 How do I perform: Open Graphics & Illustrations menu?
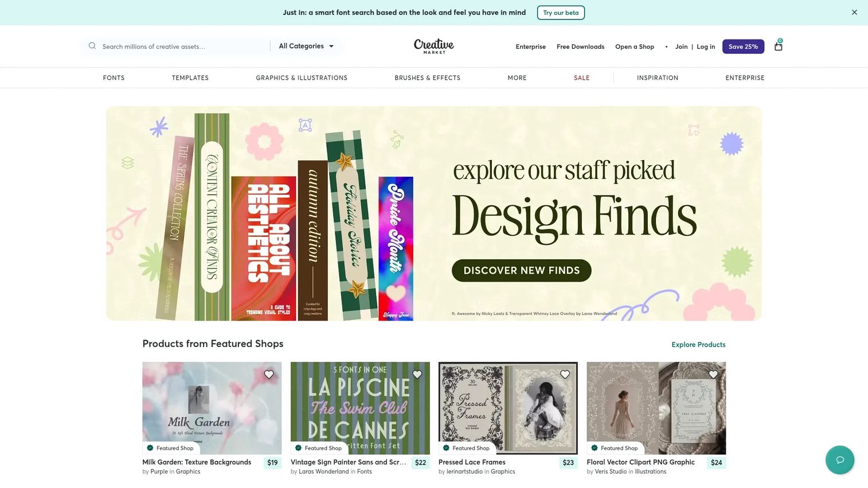pyautogui.click(x=302, y=77)
